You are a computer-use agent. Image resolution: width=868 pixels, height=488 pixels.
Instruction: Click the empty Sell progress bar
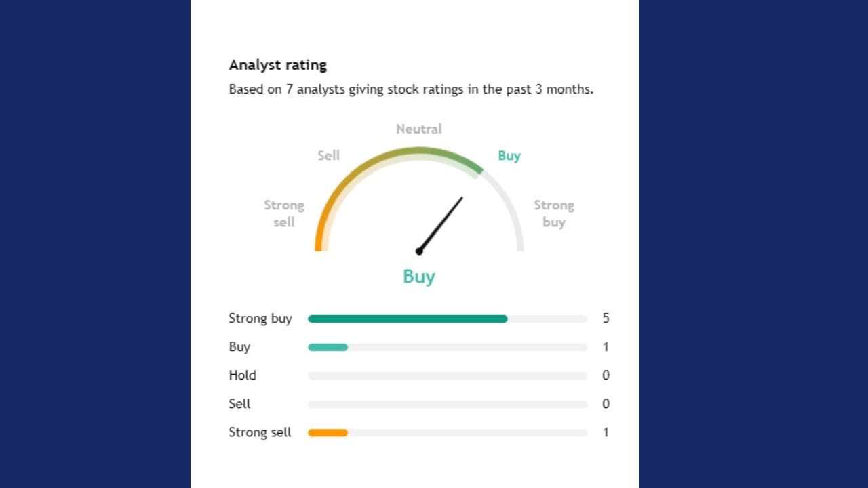[447, 404]
